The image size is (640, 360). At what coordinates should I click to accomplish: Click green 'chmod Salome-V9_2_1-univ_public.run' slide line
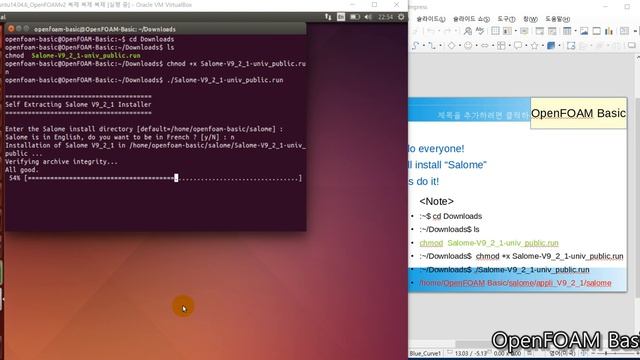coord(489,243)
